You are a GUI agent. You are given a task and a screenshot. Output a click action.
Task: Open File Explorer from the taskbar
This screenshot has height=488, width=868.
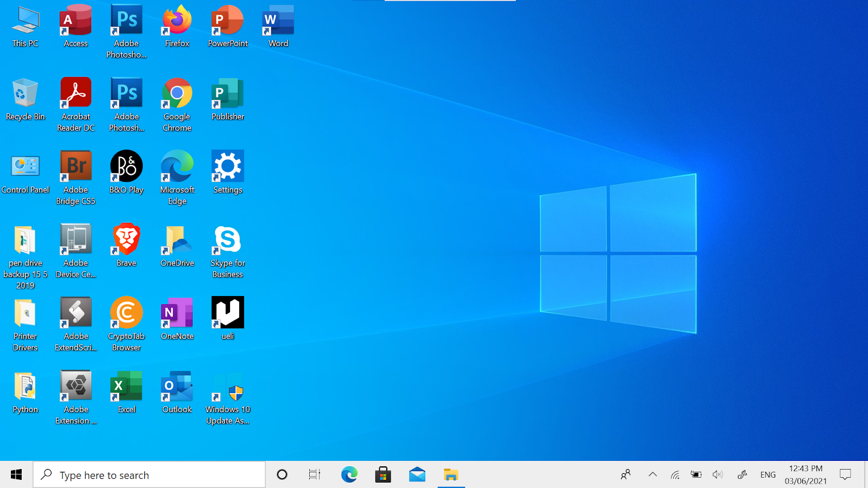pos(451,475)
